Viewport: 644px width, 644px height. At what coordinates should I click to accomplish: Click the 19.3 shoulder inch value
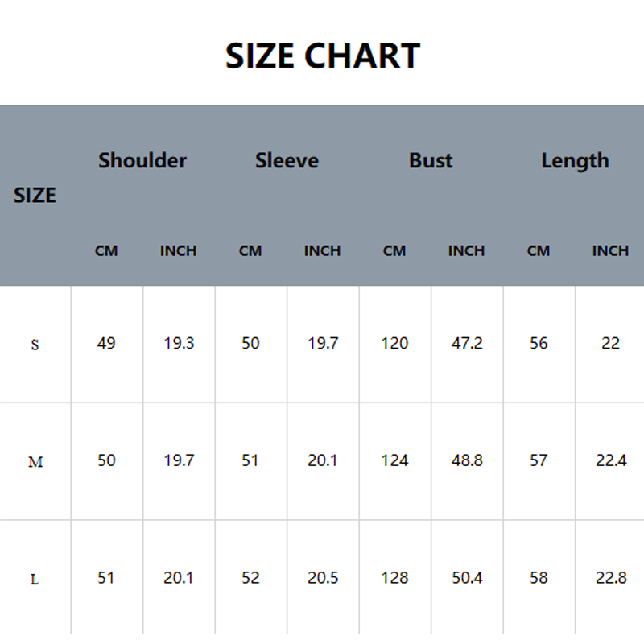click(x=179, y=344)
